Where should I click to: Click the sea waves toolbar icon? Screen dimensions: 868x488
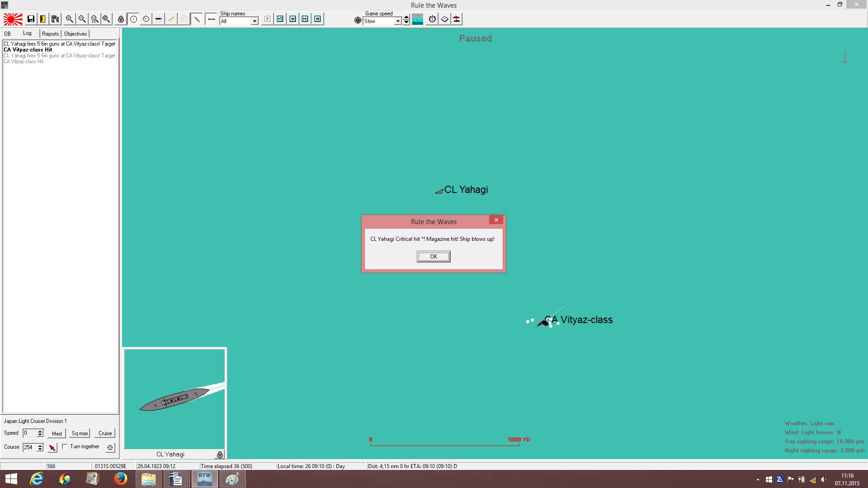pyautogui.click(x=418, y=19)
